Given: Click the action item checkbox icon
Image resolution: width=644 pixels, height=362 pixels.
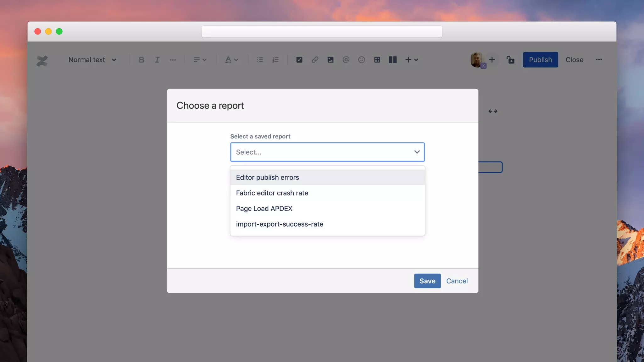Looking at the screenshot, I should tap(299, 60).
